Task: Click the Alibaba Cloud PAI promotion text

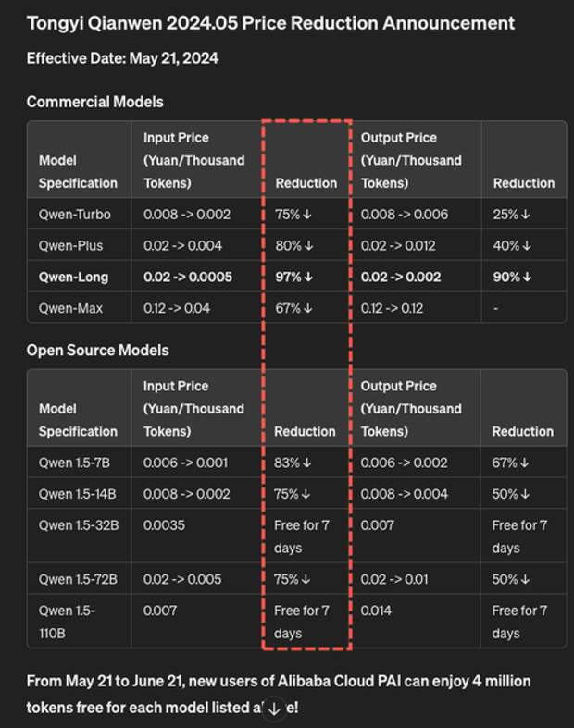Action: point(279,694)
